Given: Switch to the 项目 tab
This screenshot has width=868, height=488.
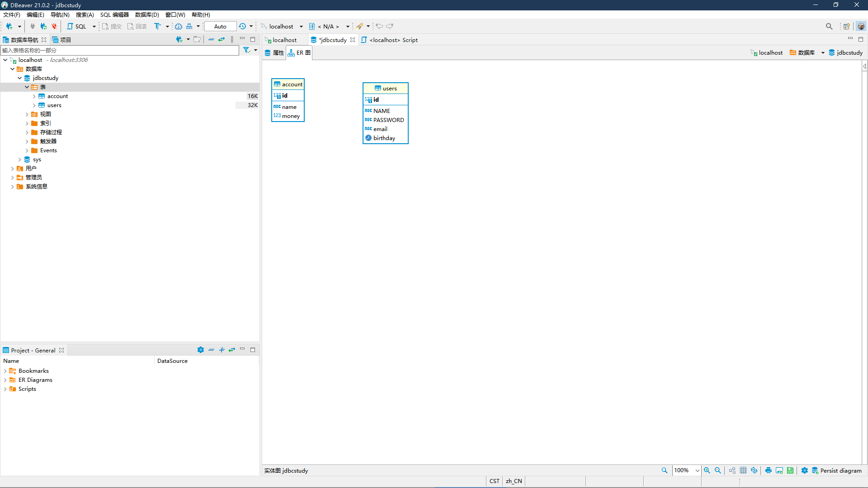Looking at the screenshot, I should tap(62, 40).
